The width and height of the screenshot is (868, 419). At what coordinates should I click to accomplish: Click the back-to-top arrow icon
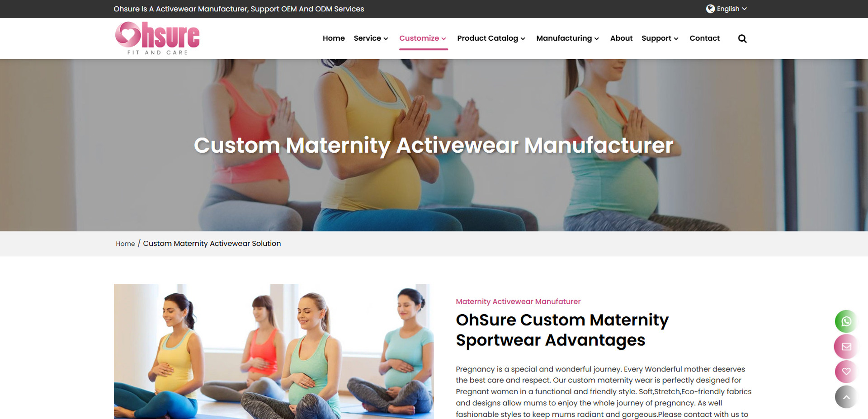tap(846, 397)
